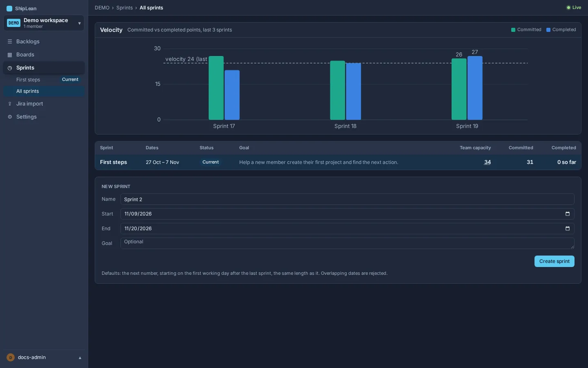This screenshot has width=588, height=368.
Task: Open the First steps sprint row
Action: click(338, 162)
